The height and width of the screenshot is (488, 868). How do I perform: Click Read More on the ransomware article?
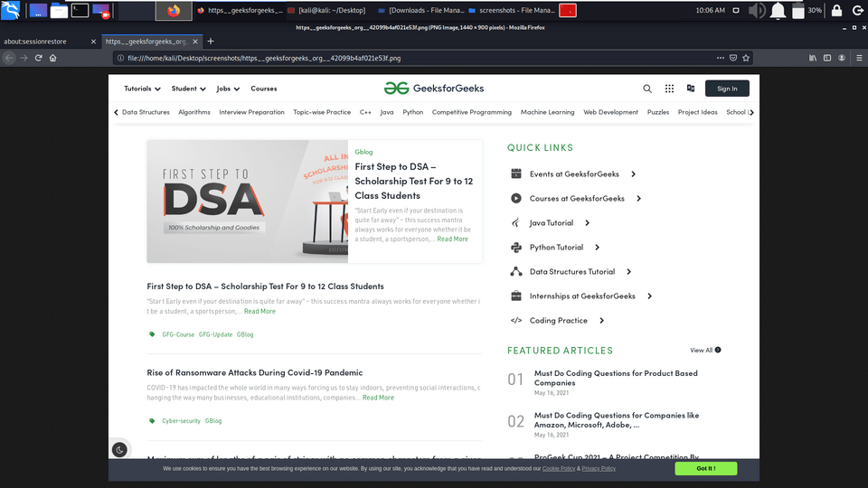[378, 398]
